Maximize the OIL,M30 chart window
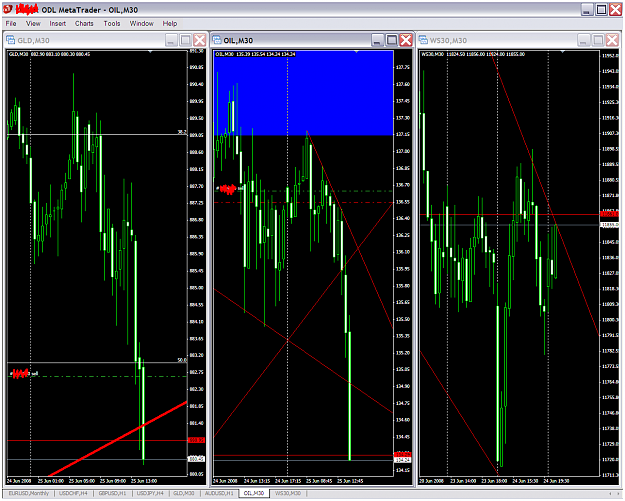625x501 pixels. 392,40
